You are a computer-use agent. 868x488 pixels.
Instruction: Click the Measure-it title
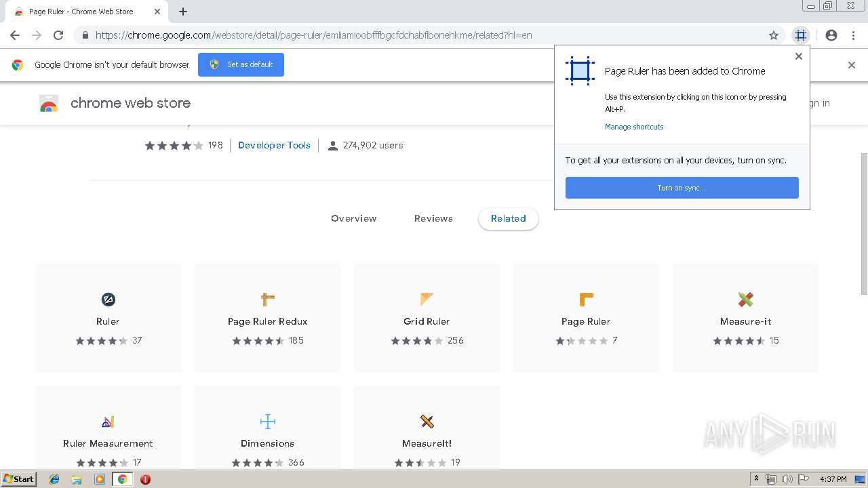click(x=746, y=321)
